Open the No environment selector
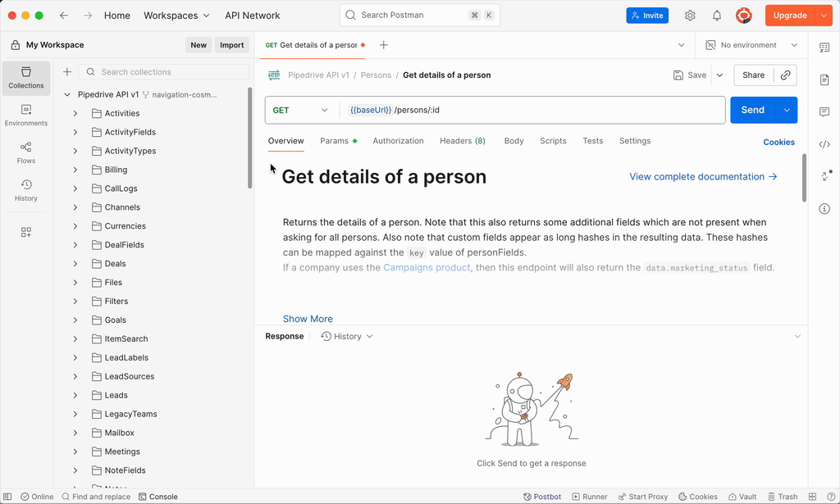The height and width of the screenshot is (504, 840). point(751,45)
